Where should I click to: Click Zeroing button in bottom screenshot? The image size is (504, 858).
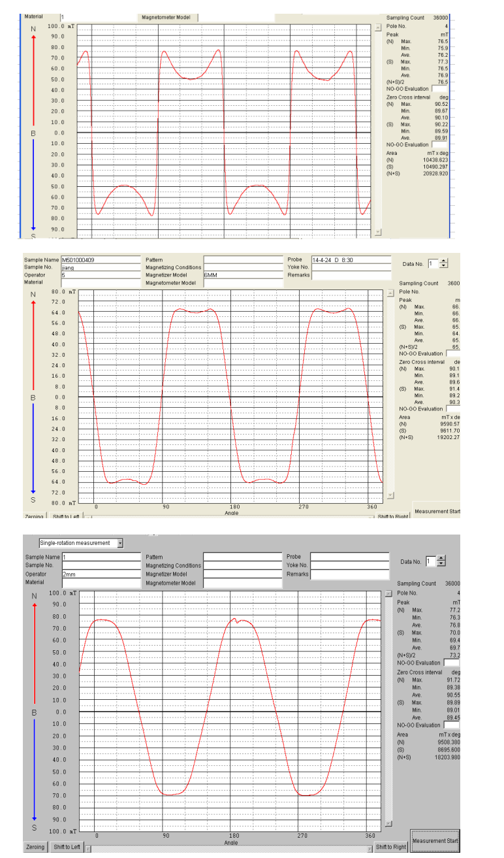click(35, 847)
